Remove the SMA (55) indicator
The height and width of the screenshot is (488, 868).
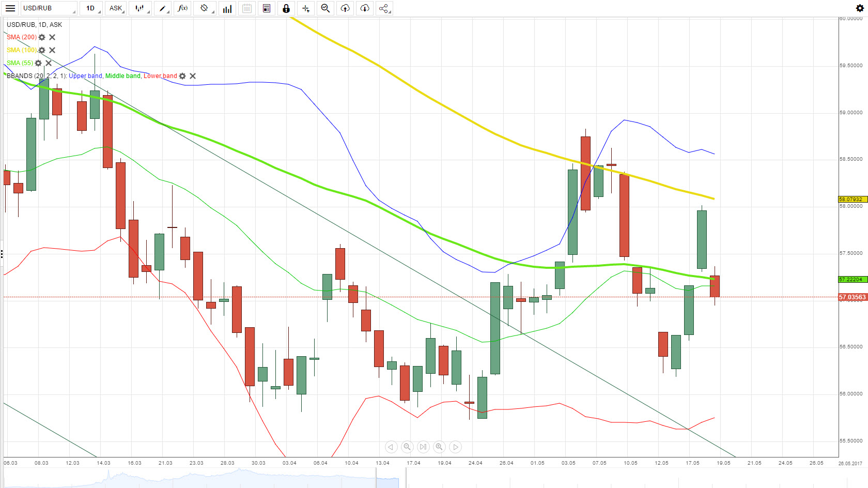pyautogui.click(x=49, y=63)
